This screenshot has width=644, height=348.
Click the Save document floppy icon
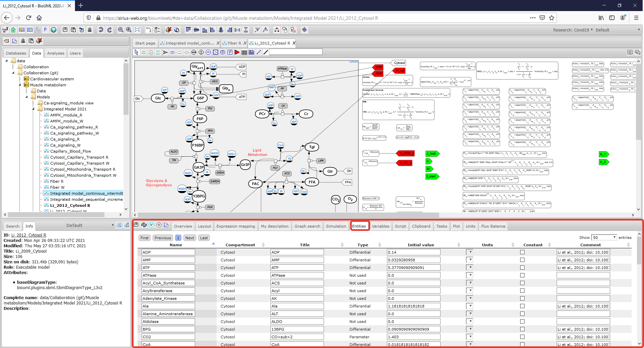(65, 30)
